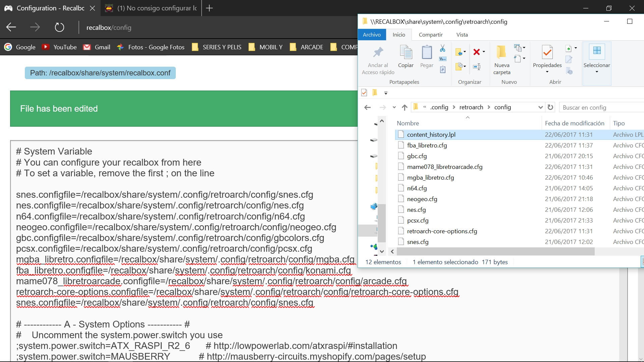This screenshot has width=644, height=362.
Task: Switch to the Vista ribbon tab
Action: (462, 35)
